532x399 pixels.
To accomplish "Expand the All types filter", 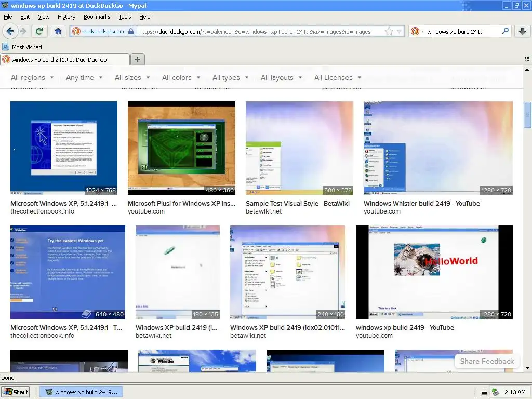I will pyautogui.click(x=230, y=78).
